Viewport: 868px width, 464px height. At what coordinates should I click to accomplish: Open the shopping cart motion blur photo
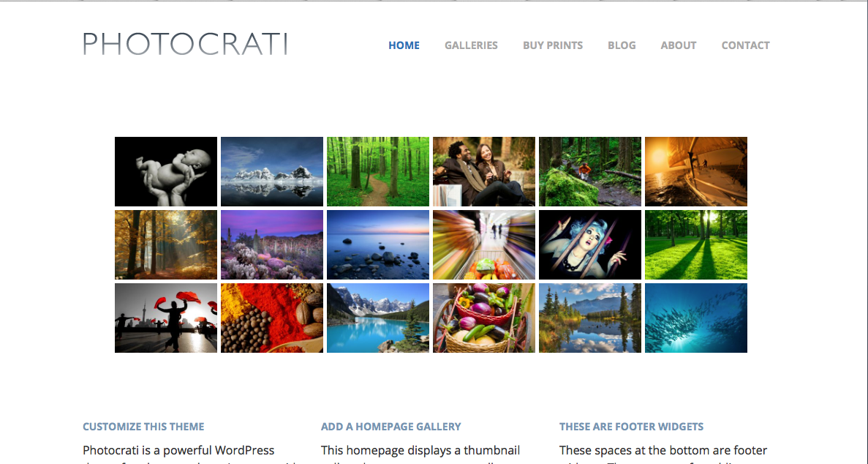(484, 244)
